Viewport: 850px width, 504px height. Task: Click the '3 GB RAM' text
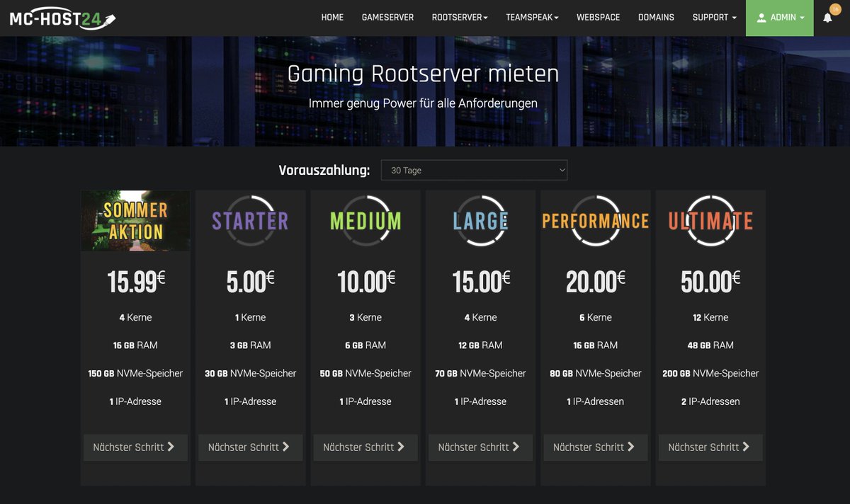pos(250,345)
